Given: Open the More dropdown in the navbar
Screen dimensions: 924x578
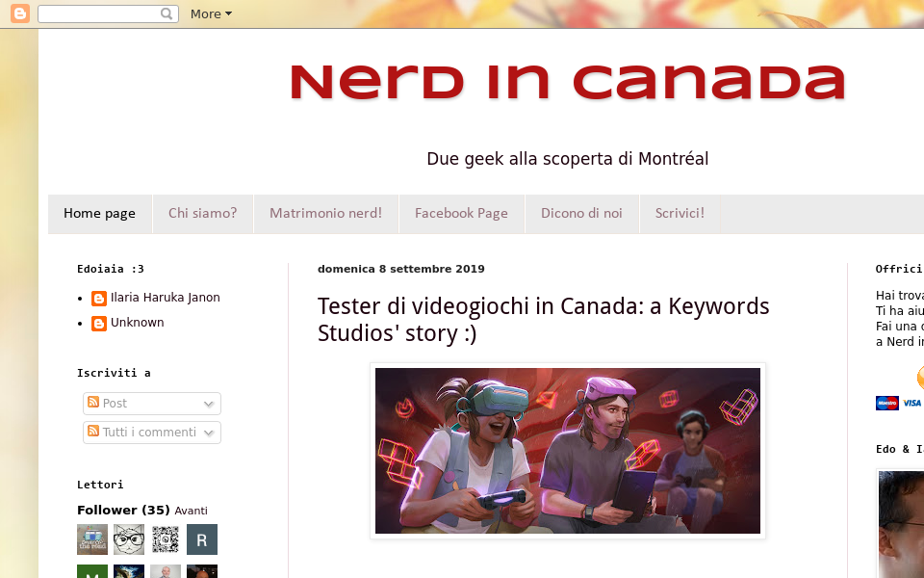Looking at the screenshot, I should coord(210,13).
